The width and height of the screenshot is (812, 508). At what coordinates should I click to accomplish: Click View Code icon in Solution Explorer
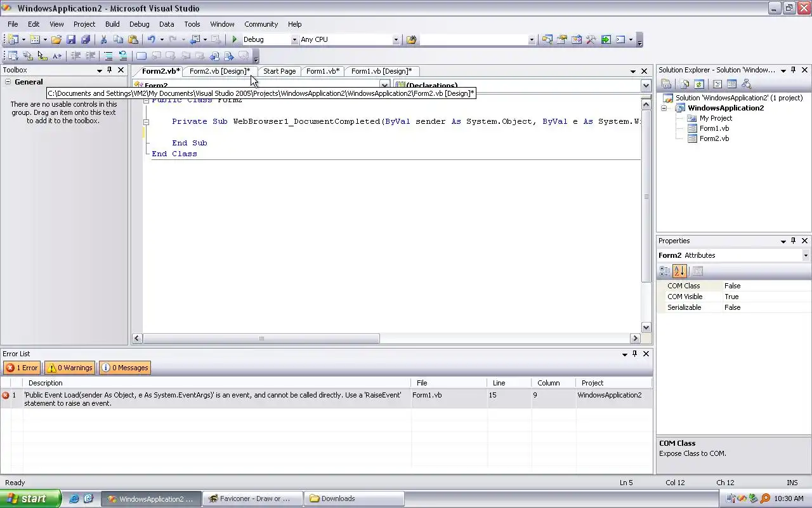[717, 84]
